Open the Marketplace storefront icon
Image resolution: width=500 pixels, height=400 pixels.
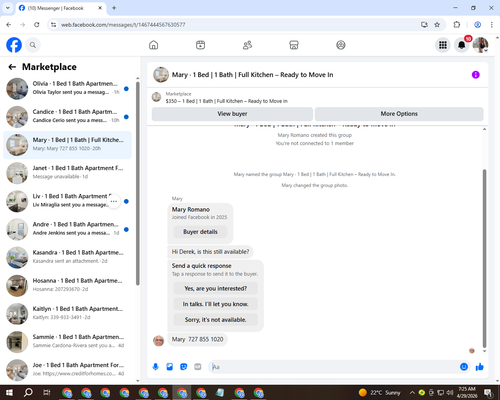(x=294, y=45)
